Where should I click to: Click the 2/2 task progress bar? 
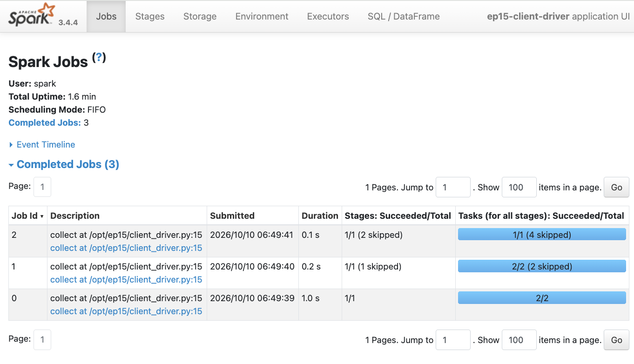click(x=542, y=298)
